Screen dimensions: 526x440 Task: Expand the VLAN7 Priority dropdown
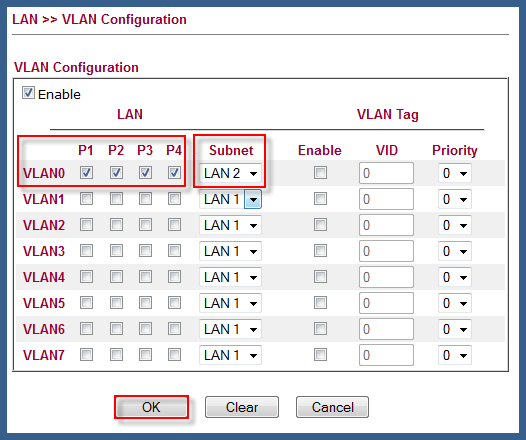point(455,355)
